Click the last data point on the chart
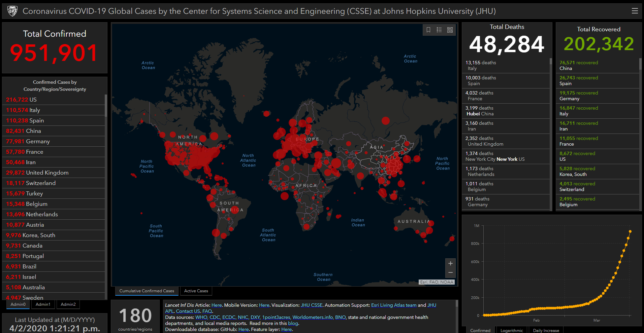Screen dimensions: 644x333 [630, 231]
